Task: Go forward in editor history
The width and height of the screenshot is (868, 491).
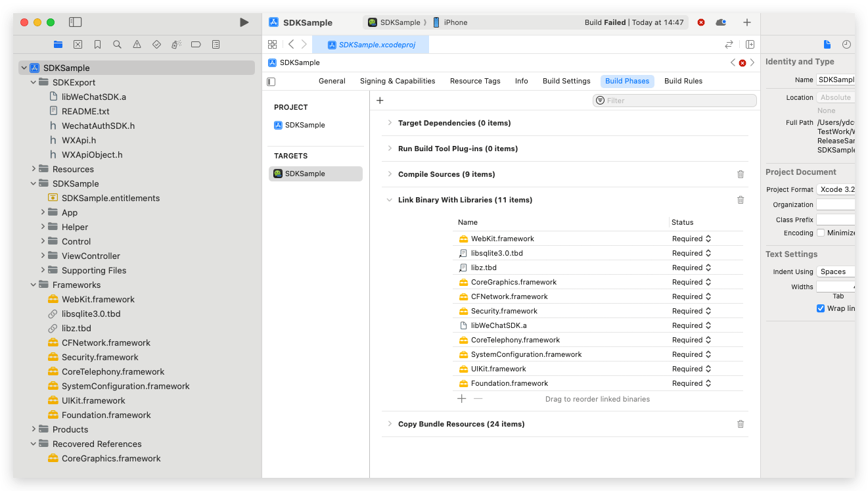Action: click(304, 44)
